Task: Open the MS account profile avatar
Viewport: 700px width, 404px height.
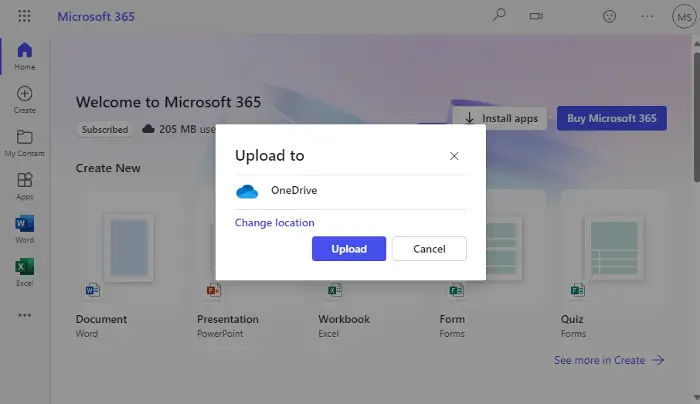Action: [684, 17]
